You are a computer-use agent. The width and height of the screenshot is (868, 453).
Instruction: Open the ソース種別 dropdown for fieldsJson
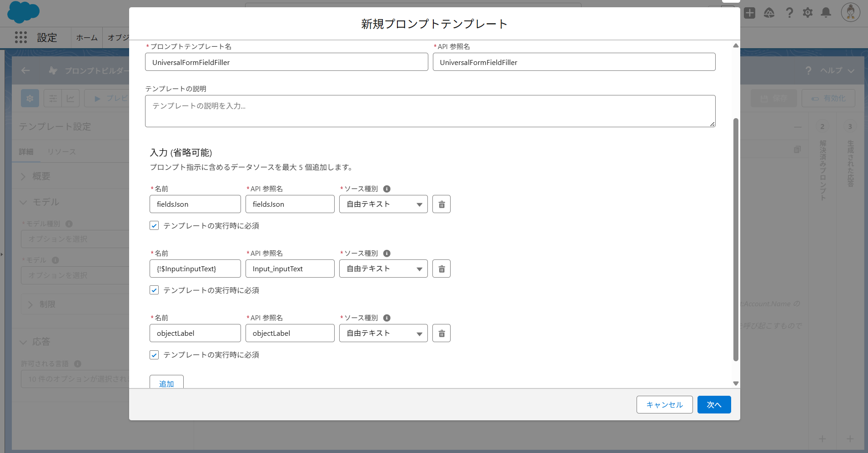click(383, 204)
